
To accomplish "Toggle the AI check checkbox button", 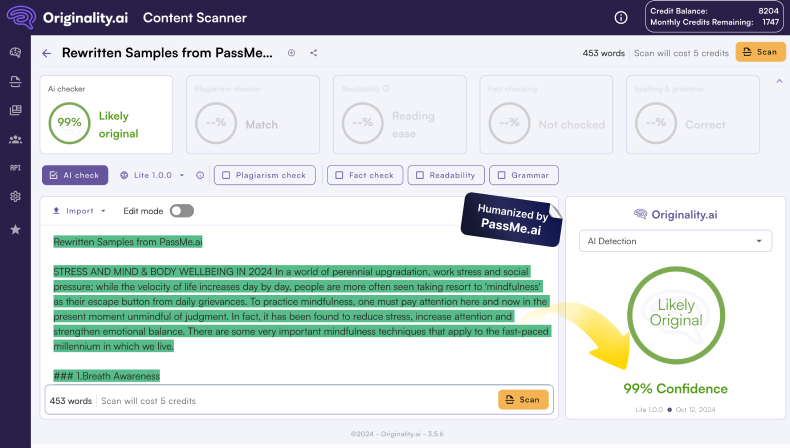I will pyautogui.click(x=75, y=175).
